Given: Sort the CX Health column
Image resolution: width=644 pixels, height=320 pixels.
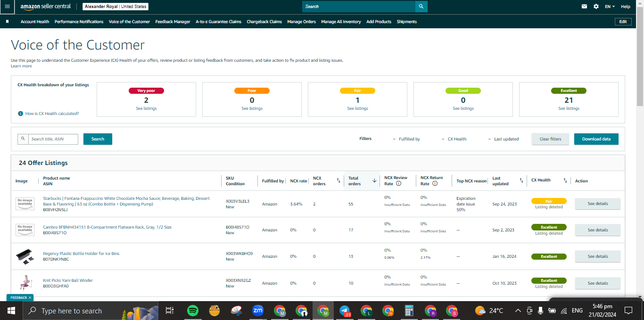Looking at the screenshot, I should pos(565,181).
